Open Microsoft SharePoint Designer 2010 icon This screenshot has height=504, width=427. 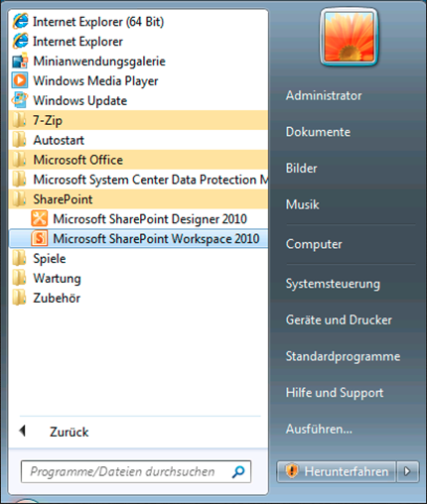[x=40, y=218]
